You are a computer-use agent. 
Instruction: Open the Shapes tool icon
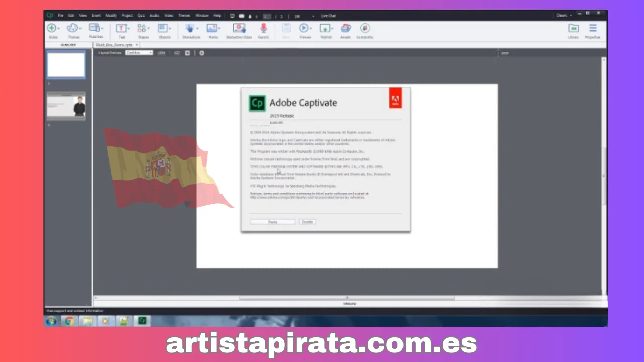pos(142,28)
